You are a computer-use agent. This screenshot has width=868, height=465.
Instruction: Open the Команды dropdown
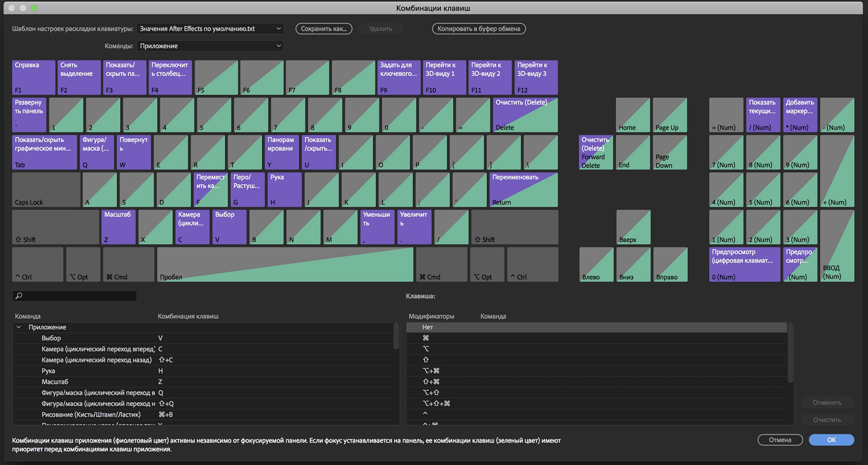[x=210, y=46]
